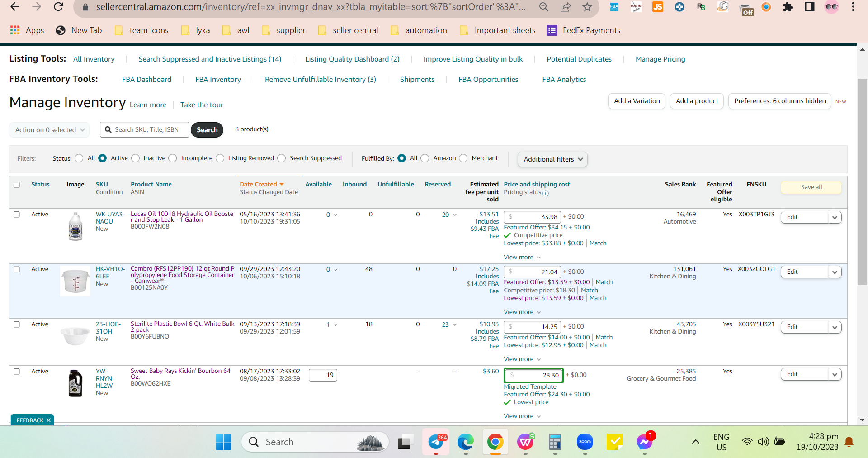Select the Listing Removed status filter
The height and width of the screenshot is (458, 868).
[x=220, y=158]
